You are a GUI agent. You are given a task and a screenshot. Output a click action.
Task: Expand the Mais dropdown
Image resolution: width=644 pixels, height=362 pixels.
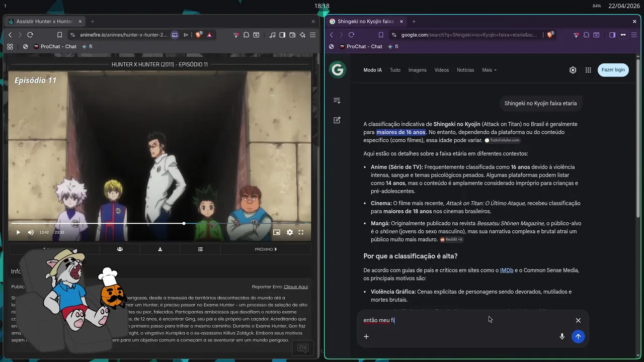(x=489, y=70)
